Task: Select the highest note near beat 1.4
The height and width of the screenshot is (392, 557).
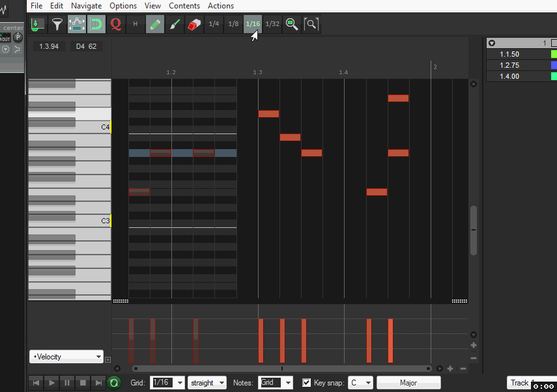Action: click(x=398, y=98)
